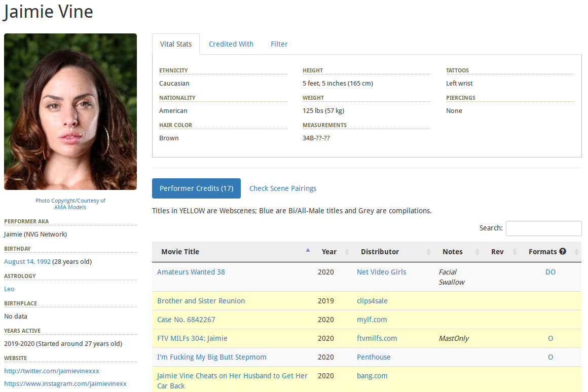Open the August 14, 1992 birthday link
The image size is (588, 392).
coord(27,261)
